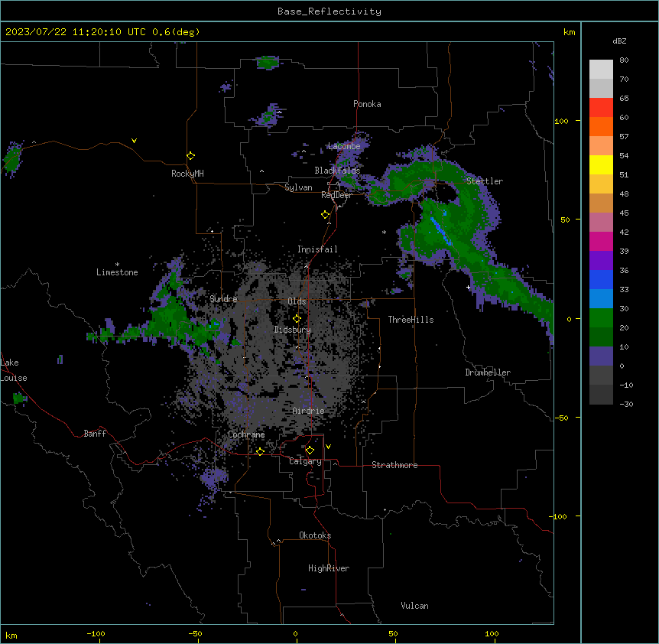Select the orange 60–57 dBZ legend swatch
This screenshot has height=644, width=659.
tap(601, 126)
